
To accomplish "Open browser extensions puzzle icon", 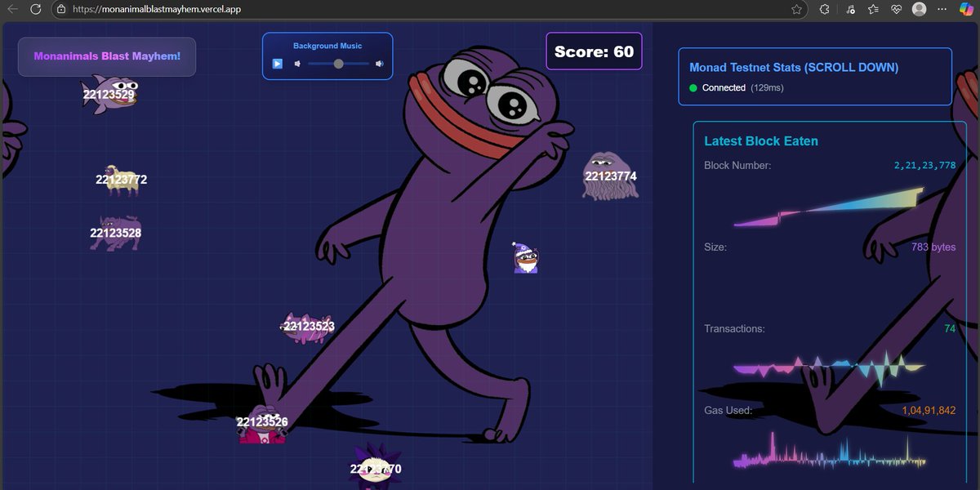I will pyautogui.click(x=824, y=10).
